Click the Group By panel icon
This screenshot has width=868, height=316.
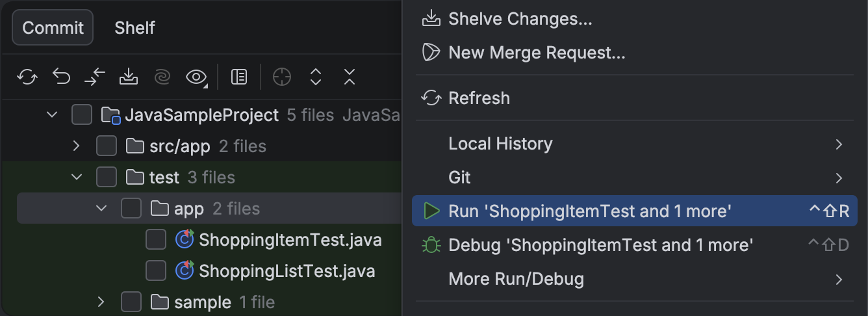[x=239, y=77]
